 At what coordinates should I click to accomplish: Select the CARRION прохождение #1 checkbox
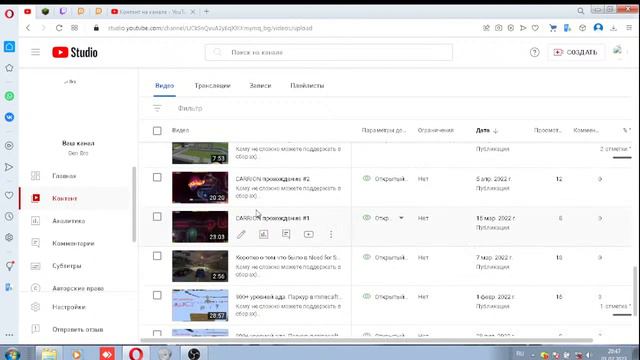(157, 217)
